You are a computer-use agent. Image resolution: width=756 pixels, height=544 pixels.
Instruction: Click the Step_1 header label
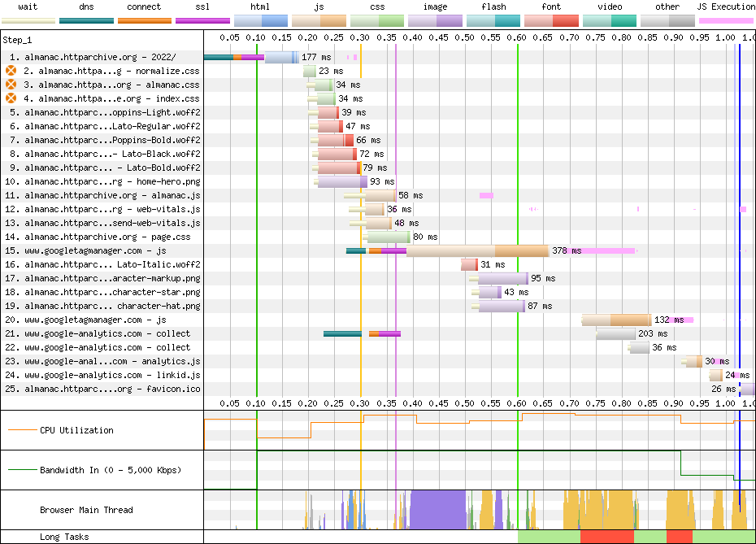point(17,40)
